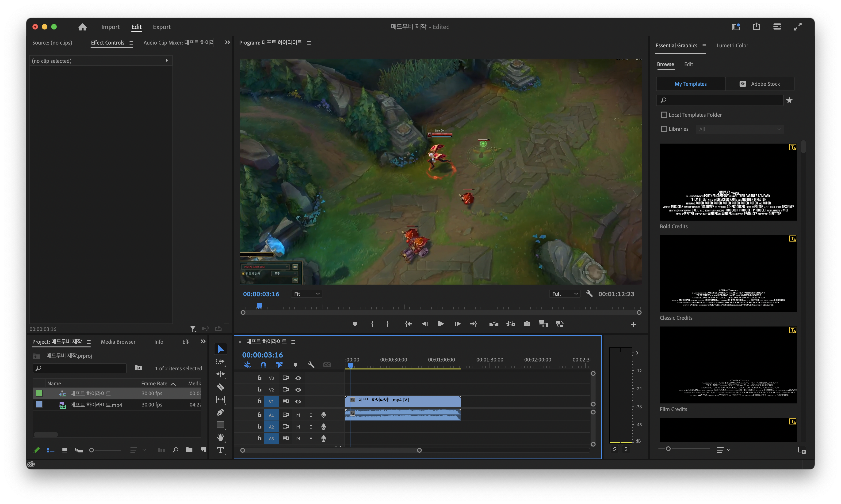Select the Type tool
The height and width of the screenshot is (504, 841).
pyautogui.click(x=220, y=450)
